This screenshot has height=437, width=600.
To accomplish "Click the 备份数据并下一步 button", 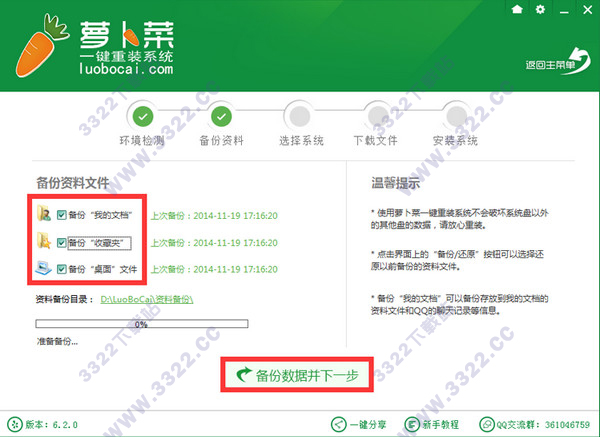I will (x=297, y=375).
